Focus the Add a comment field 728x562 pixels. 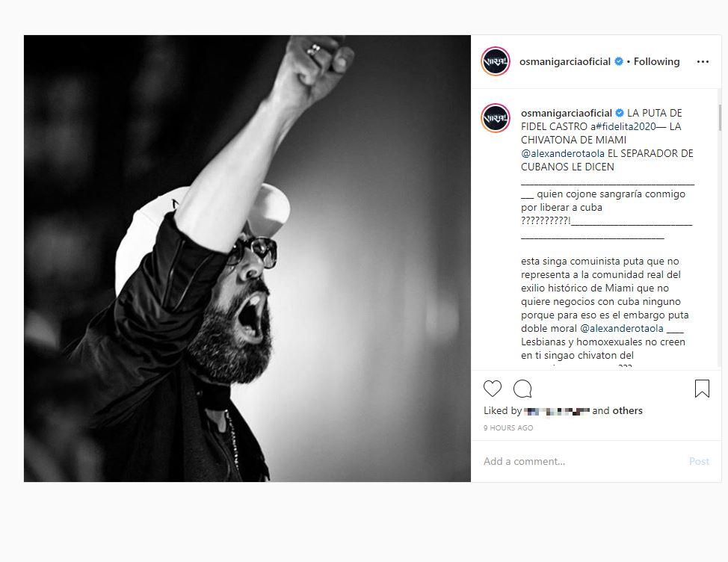click(580, 461)
